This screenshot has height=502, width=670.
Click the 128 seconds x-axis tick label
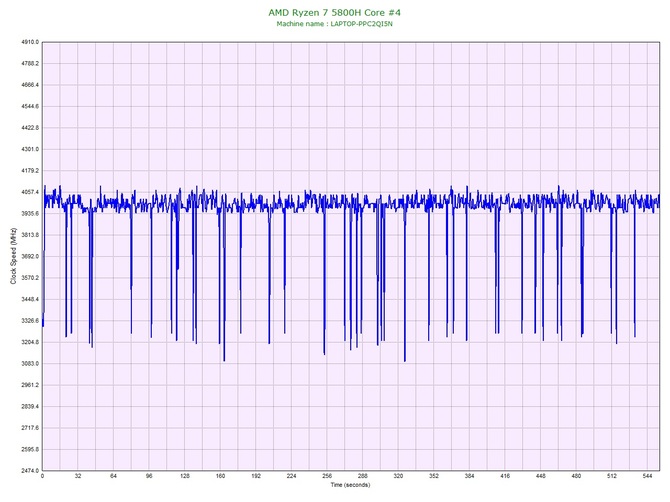[x=185, y=476]
